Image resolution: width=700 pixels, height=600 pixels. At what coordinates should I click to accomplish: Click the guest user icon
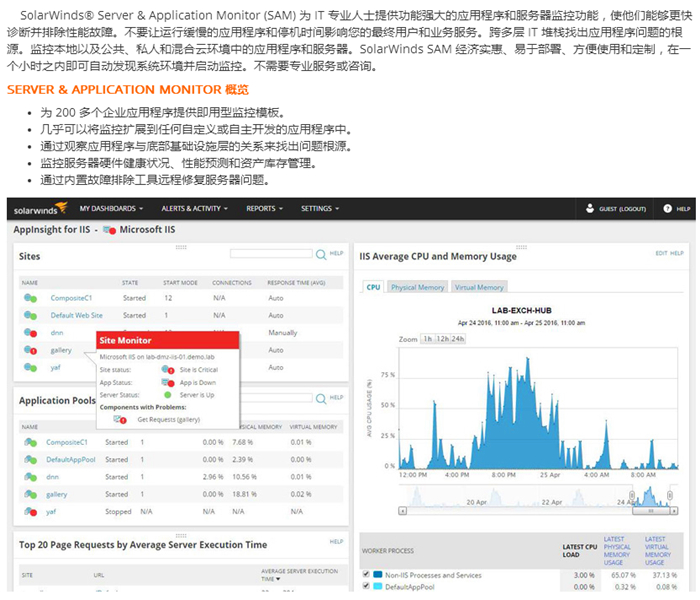point(590,208)
